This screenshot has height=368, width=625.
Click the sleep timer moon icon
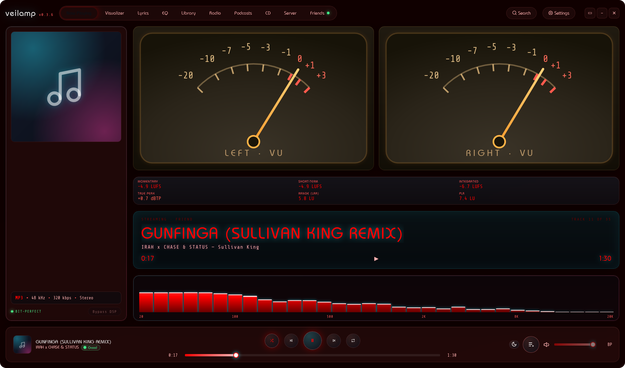click(x=514, y=344)
